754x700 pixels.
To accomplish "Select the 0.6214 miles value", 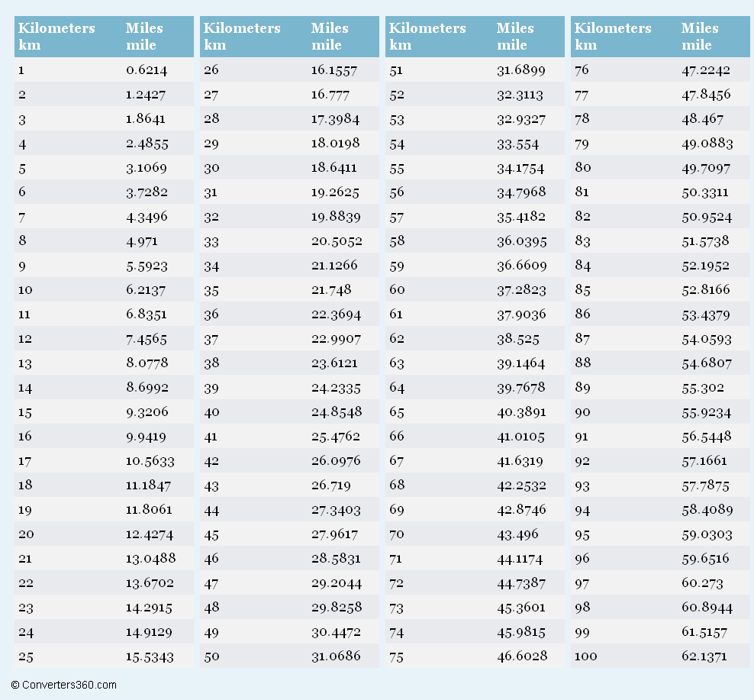I will coord(147,70).
